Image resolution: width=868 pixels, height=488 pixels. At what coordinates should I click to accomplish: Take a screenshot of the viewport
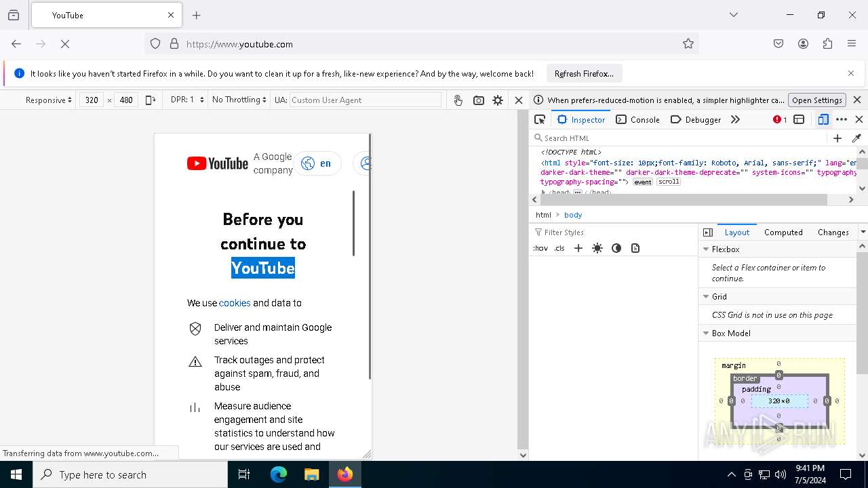[x=479, y=100]
